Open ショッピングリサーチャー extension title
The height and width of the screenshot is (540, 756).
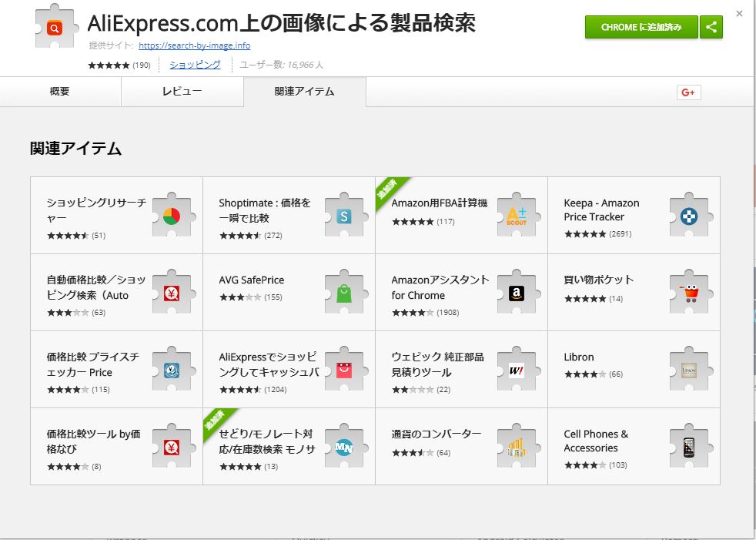96,210
